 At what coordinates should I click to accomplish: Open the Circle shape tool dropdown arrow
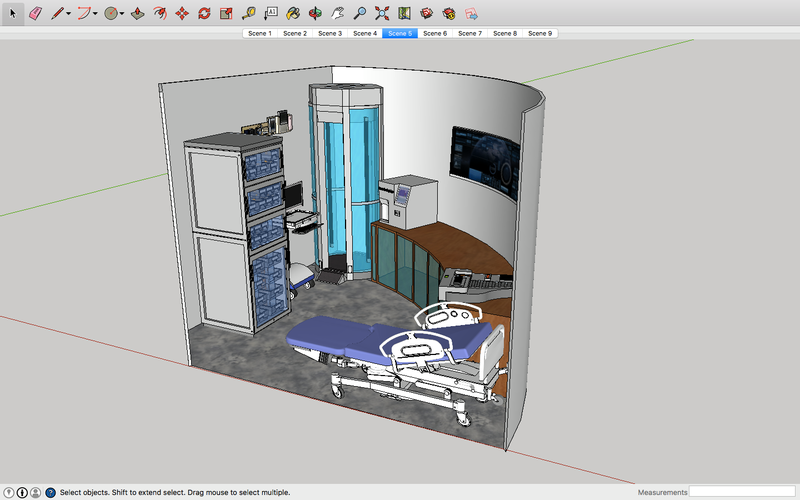(122, 14)
